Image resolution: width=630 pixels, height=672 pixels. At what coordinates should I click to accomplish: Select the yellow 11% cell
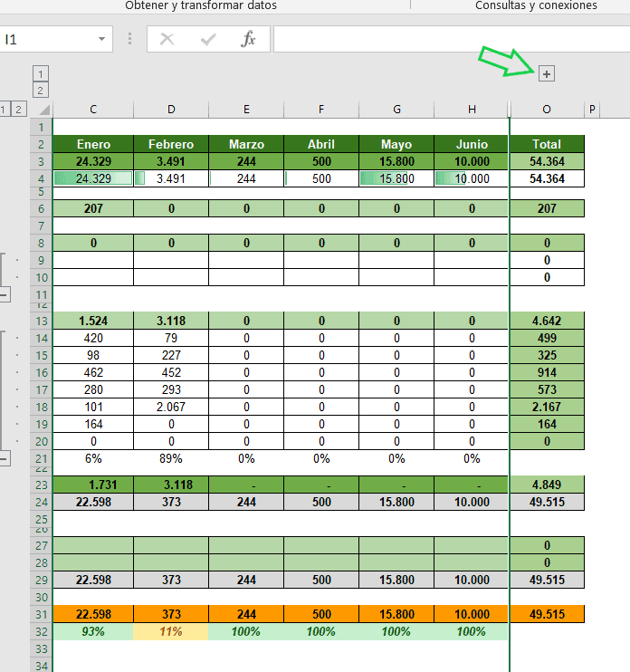click(x=171, y=632)
